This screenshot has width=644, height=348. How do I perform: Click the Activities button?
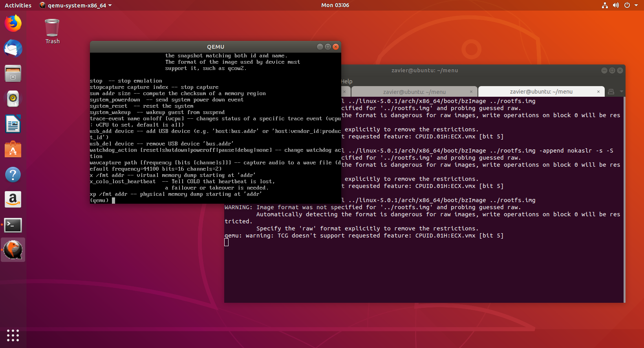pyautogui.click(x=18, y=6)
